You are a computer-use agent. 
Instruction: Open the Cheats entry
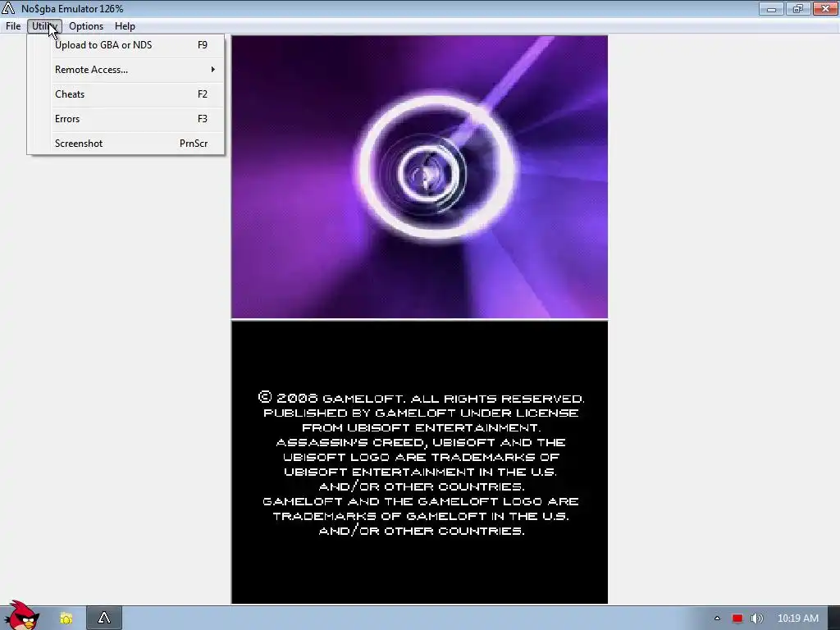pos(126,94)
